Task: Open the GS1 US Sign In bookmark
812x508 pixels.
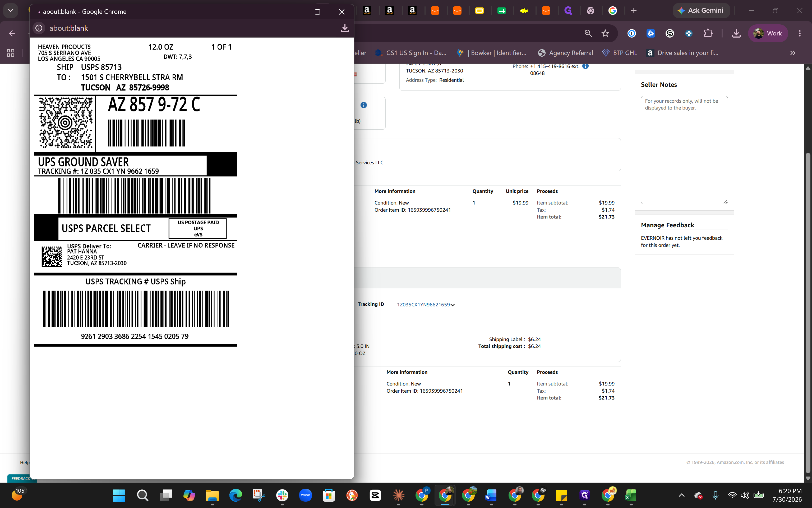Action: click(411, 53)
